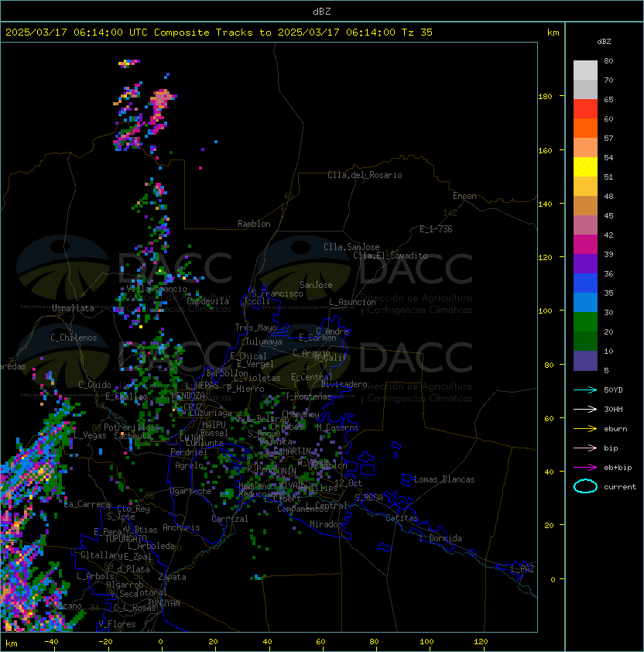Click the dBZ title at top center

[x=322, y=12]
